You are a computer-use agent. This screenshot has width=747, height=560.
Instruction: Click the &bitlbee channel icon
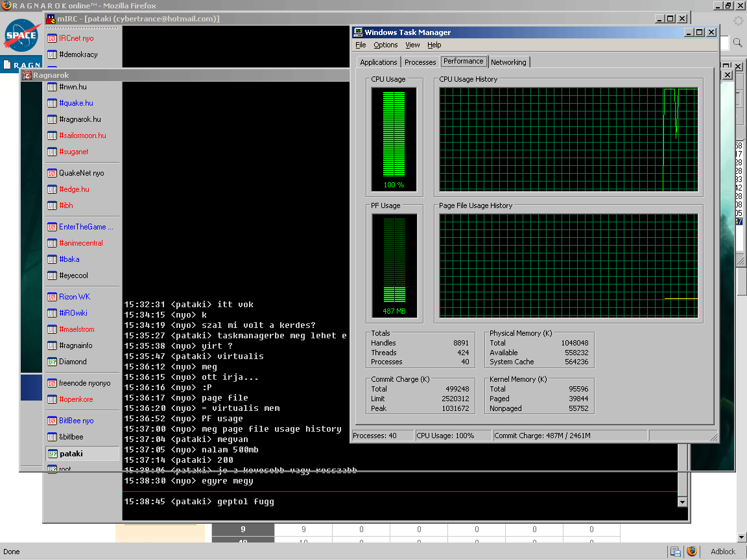point(52,437)
